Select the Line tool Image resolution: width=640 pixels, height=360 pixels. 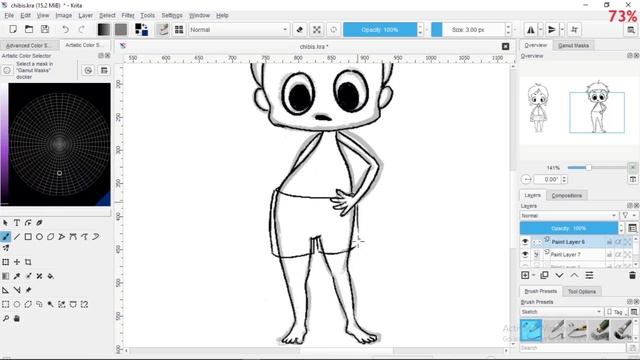coord(17,237)
